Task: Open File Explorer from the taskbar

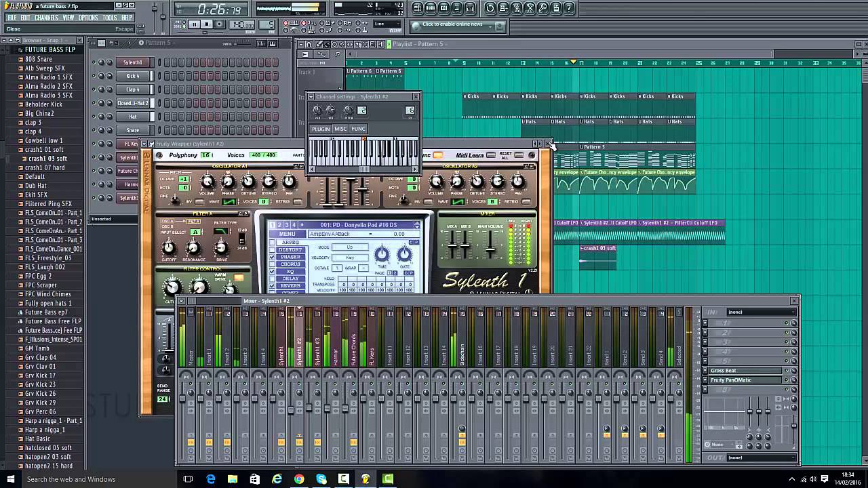Action: pyautogui.click(x=233, y=479)
